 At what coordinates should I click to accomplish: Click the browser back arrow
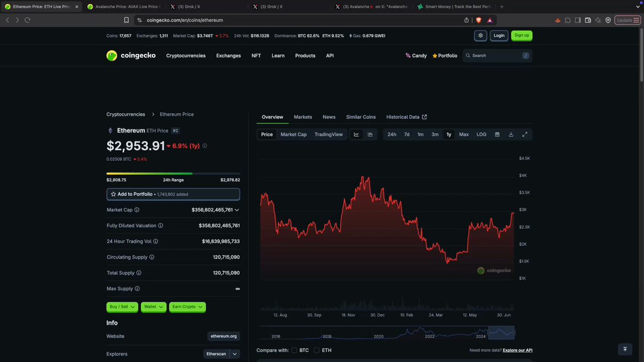pos(7,20)
